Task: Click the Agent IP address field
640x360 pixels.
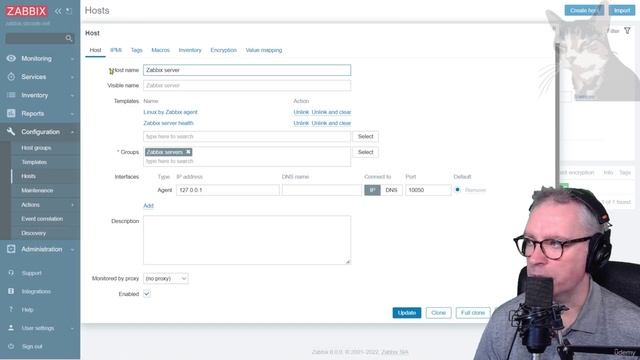Action: pyautogui.click(x=228, y=190)
